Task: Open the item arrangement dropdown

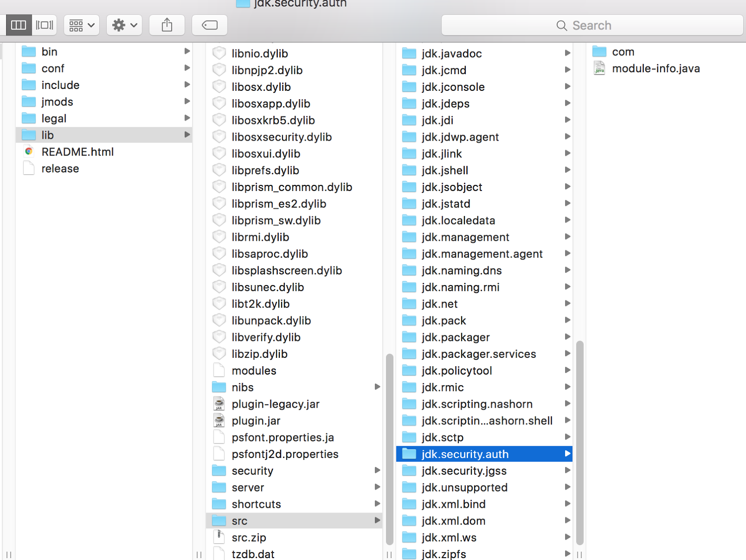Action: [81, 25]
